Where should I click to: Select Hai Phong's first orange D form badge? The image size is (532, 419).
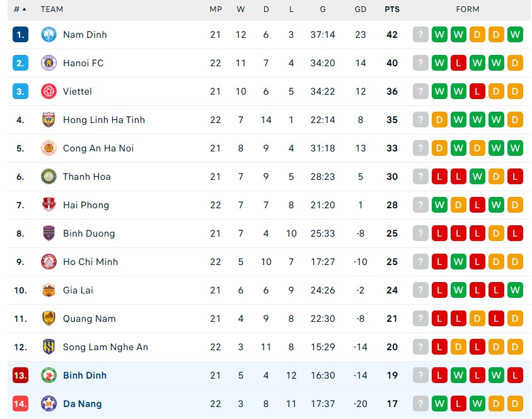pyautogui.click(x=458, y=205)
